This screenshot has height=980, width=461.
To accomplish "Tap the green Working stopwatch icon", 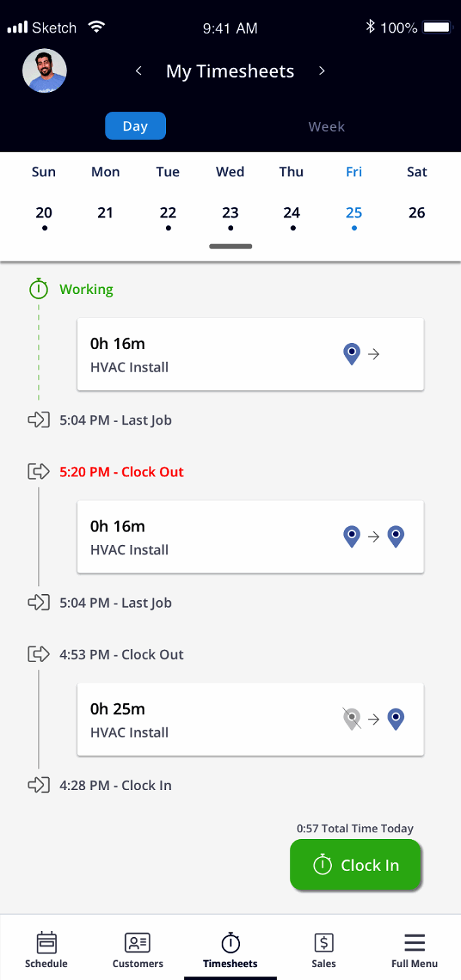I will pyautogui.click(x=39, y=289).
